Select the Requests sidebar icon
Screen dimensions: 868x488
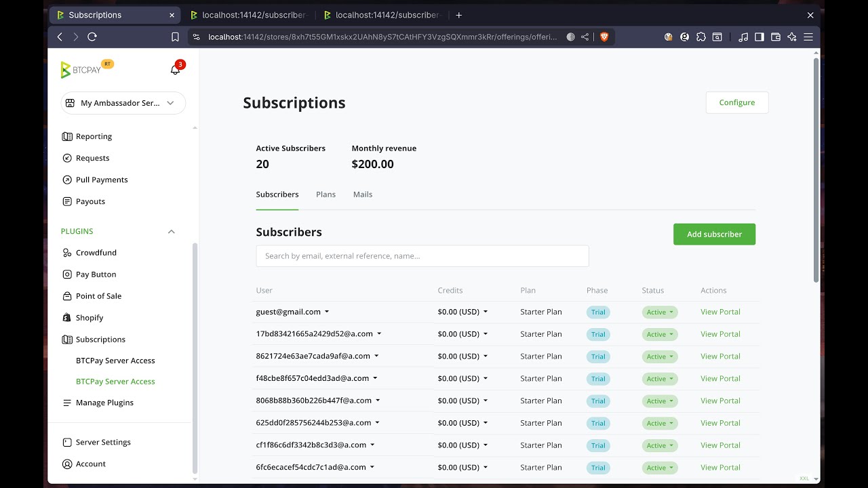(66, 158)
